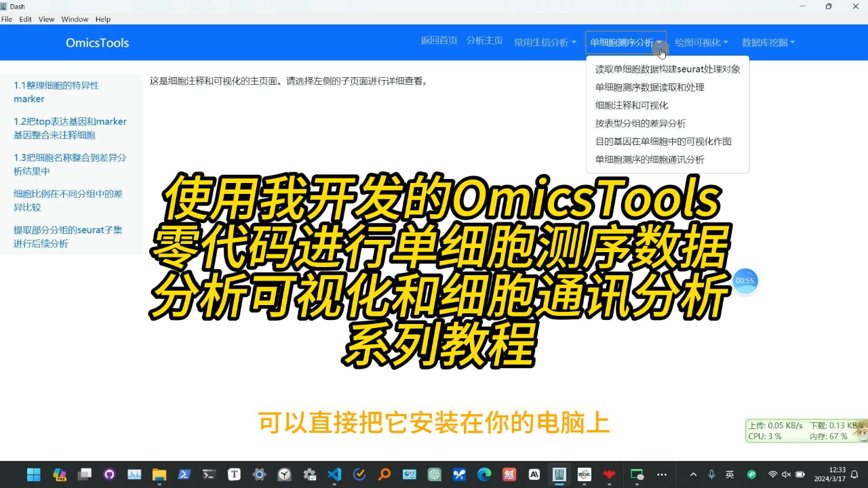Open Microsoft Edge browser from taskbar
This screenshot has height=488, width=868.
[x=484, y=474]
